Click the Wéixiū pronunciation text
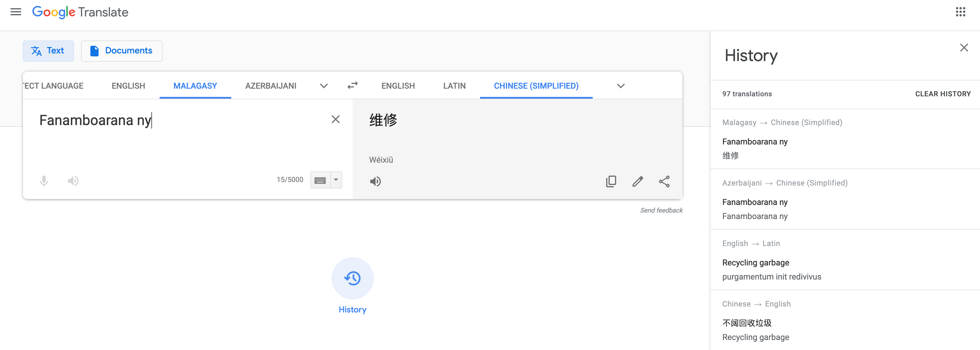The height and width of the screenshot is (350, 980). [381, 160]
